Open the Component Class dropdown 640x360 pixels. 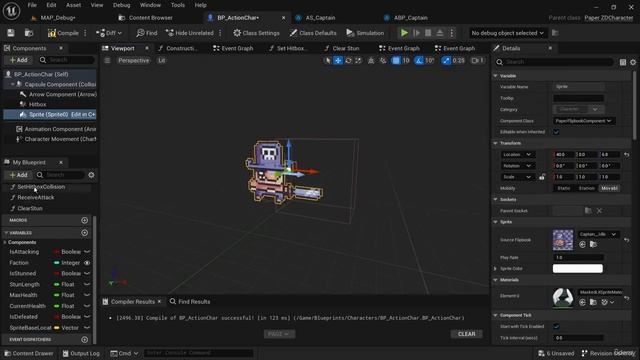(583, 121)
